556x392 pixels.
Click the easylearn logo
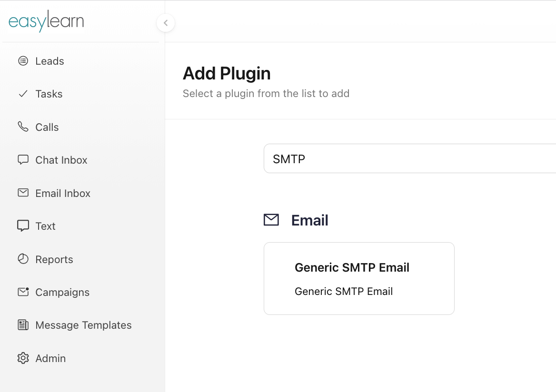(46, 22)
